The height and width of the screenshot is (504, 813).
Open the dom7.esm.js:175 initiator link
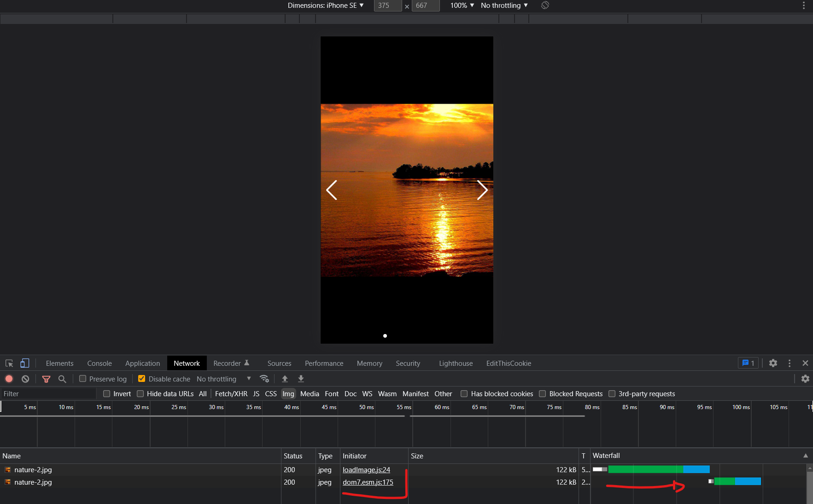(368, 482)
